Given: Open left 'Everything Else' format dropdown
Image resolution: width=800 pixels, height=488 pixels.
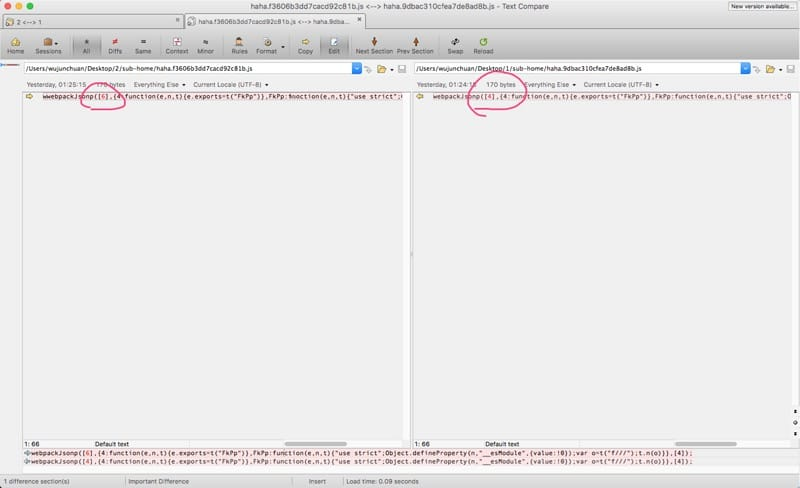Looking at the screenshot, I should (x=160, y=85).
